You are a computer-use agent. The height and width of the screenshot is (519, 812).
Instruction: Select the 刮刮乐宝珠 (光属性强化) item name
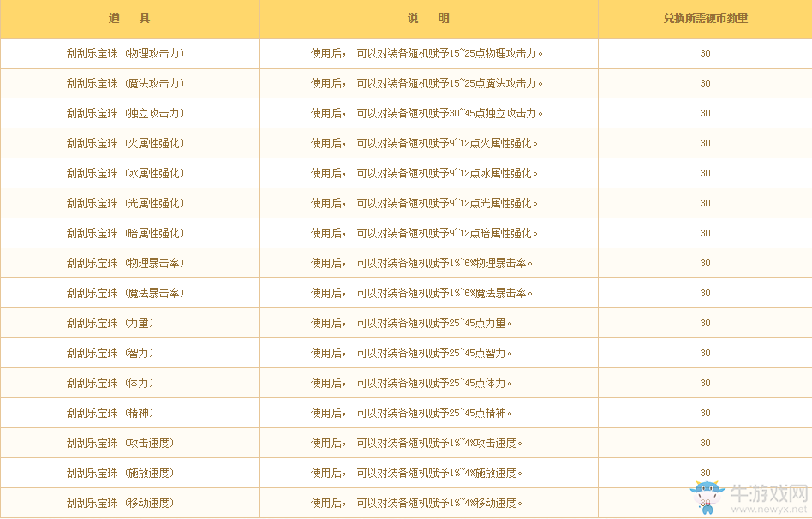tap(125, 203)
